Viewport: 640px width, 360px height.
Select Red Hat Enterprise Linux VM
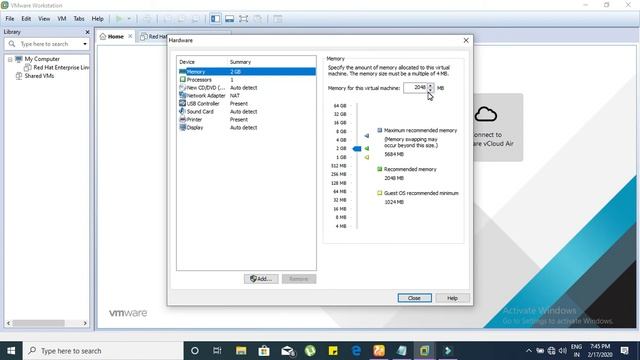(x=57, y=68)
